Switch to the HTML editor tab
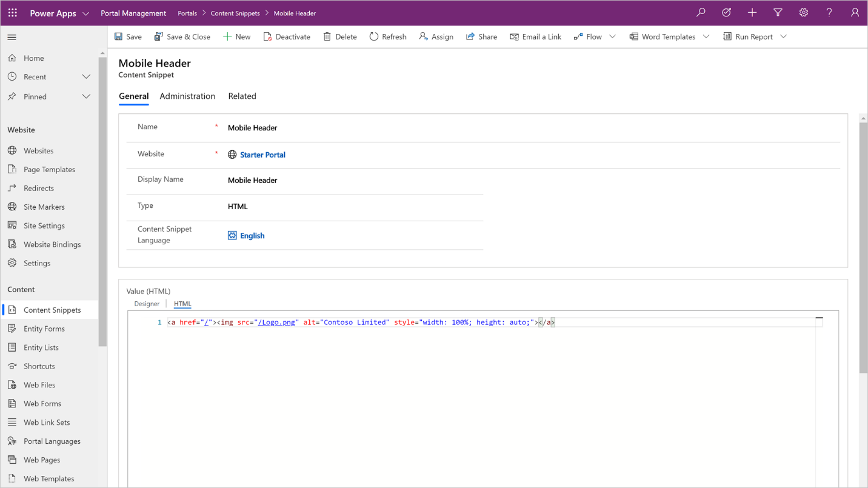Screen dimensions: 868x488 (182, 304)
